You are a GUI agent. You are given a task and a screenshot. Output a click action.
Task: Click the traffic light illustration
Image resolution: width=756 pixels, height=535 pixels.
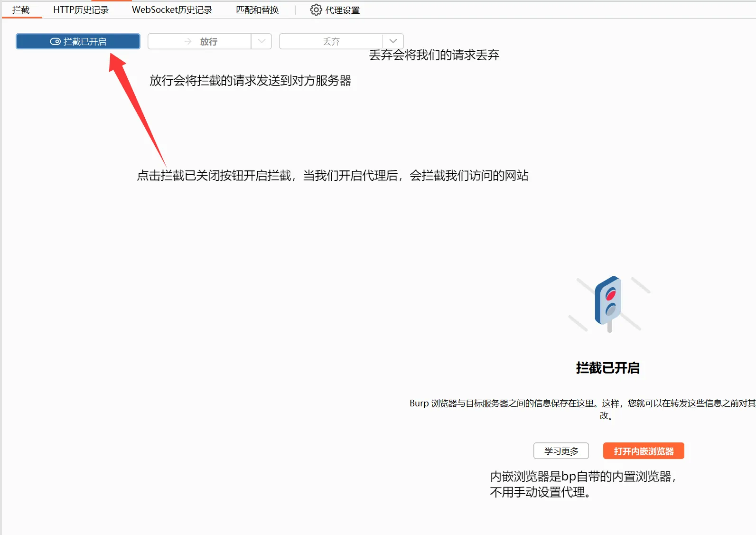[608, 304]
